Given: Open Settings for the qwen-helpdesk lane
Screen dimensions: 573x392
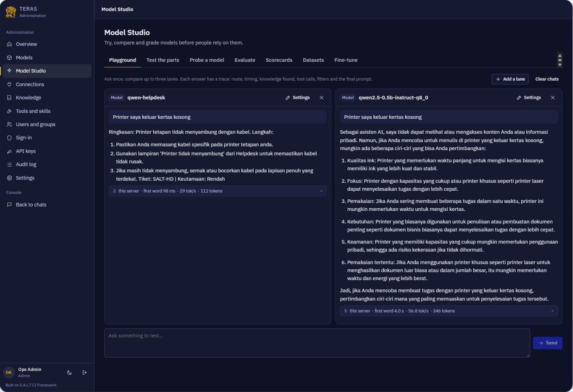Looking at the screenshot, I should pyautogui.click(x=298, y=98).
